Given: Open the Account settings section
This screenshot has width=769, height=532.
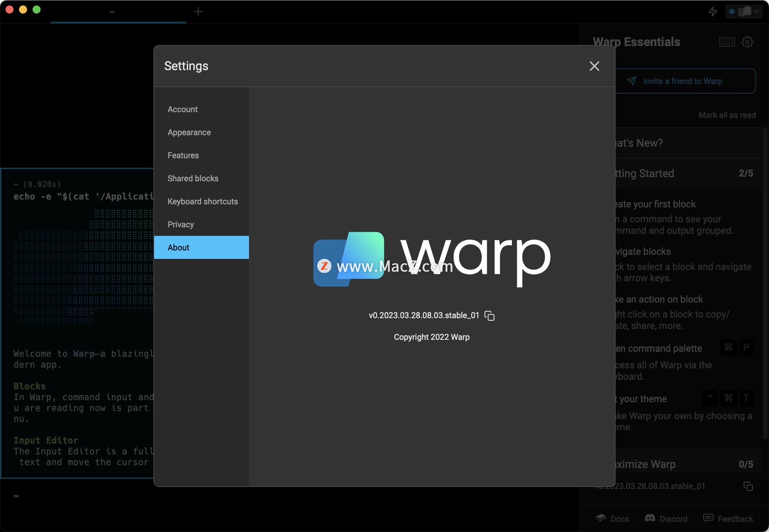Looking at the screenshot, I should (x=201, y=109).
